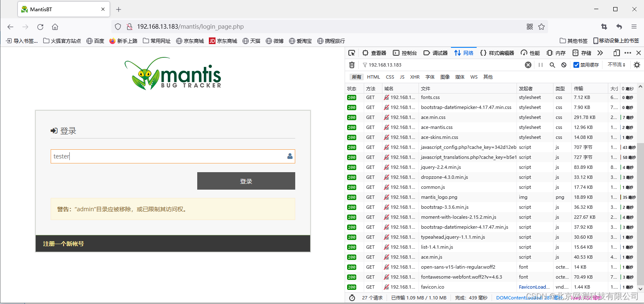Open a new browser tab with the plus icon
The height and width of the screenshot is (304, 644).
[x=119, y=9]
